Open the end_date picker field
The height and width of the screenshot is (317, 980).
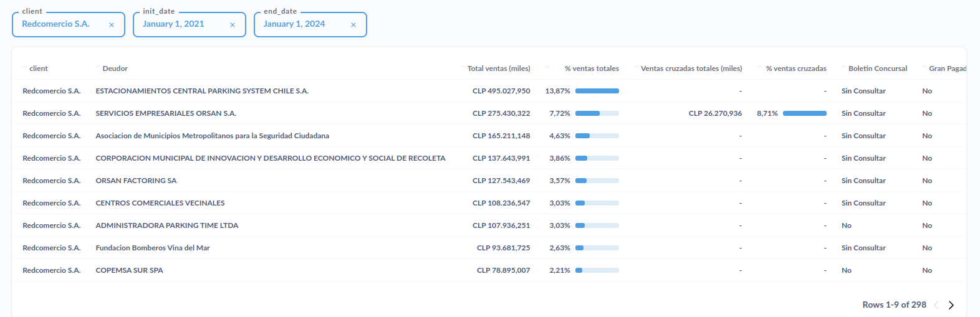310,24
